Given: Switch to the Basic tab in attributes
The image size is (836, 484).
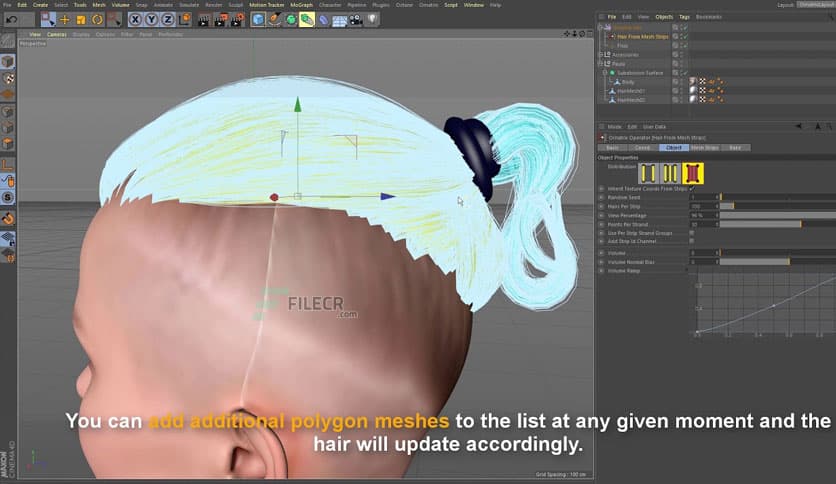Looking at the screenshot, I should point(613,148).
